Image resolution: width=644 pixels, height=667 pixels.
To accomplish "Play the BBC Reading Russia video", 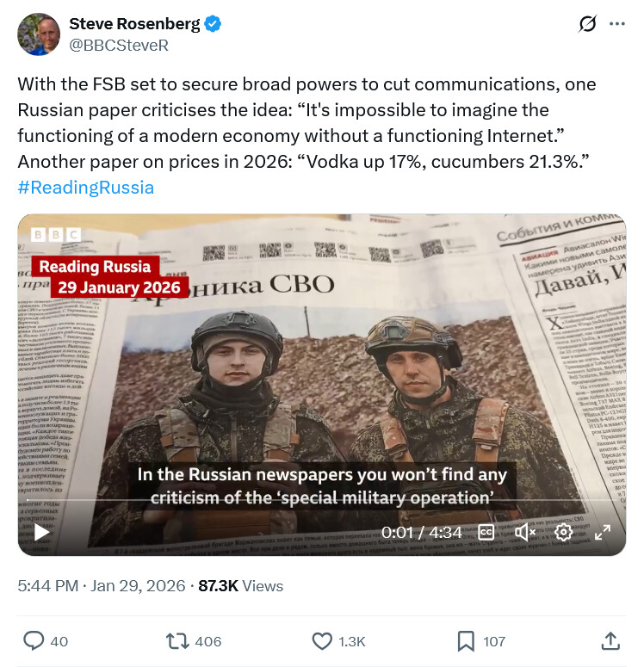I will pos(41,532).
